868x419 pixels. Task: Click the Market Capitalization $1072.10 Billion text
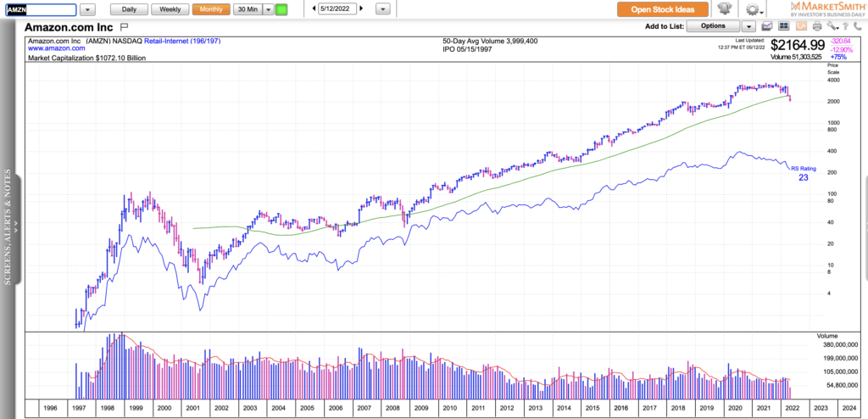pos(87,57)
